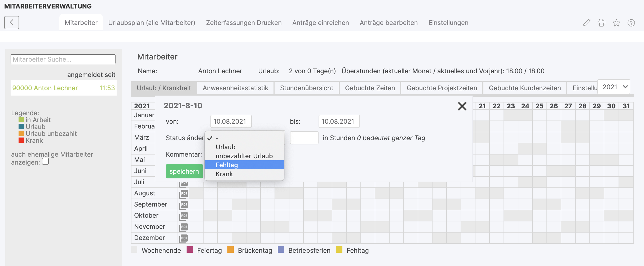Click the printer icon
The width and height of the screenshot is (644, 266).
(601, 23)
